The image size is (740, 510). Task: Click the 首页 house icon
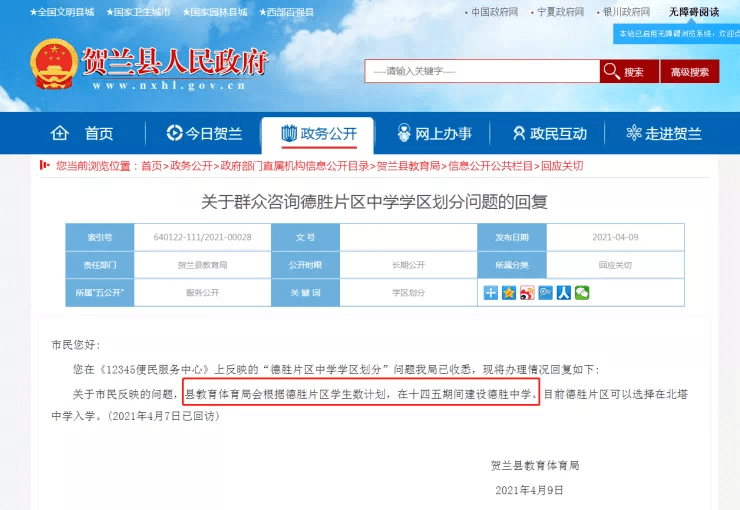pyautogui.click(x=60, y=134)
